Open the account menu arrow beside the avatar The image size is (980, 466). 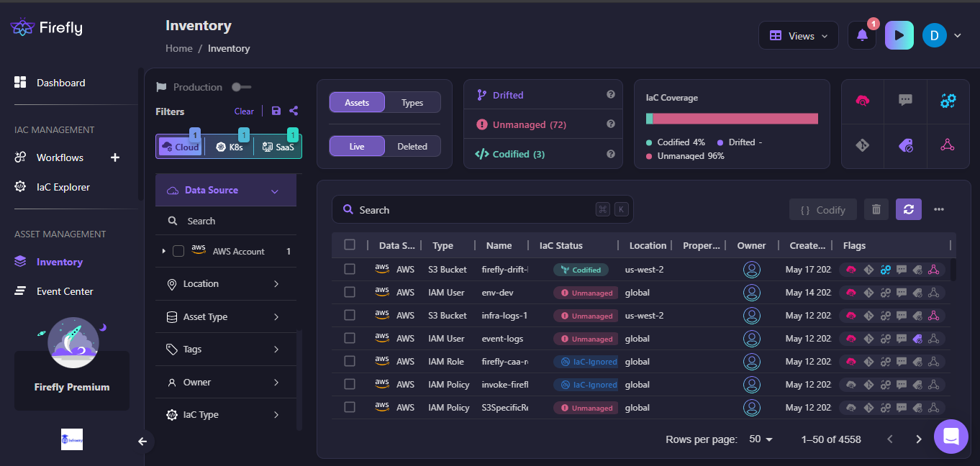(957, 35)
